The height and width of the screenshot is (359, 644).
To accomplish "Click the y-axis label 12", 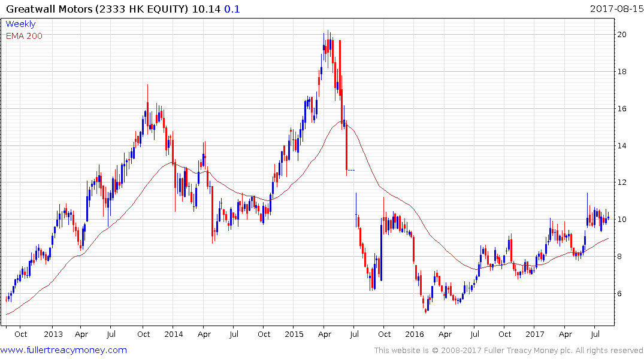I will (622, 182).
